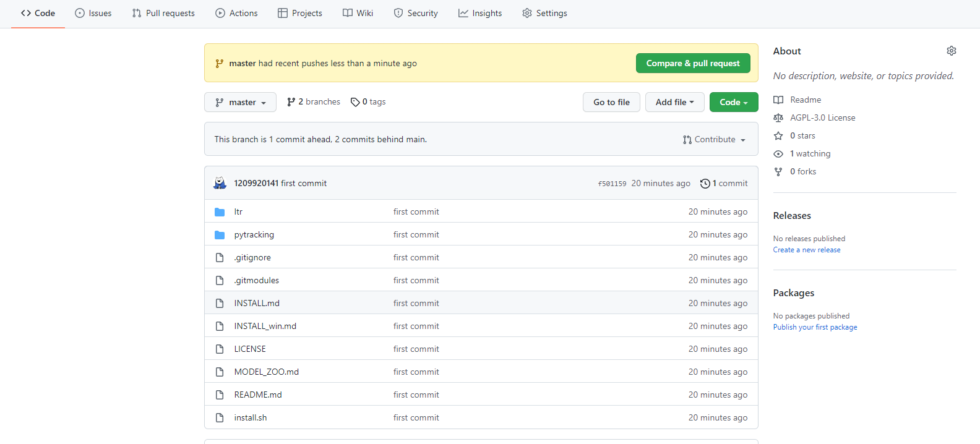Screen dimensions: 980x444
Task: Open the Security tab
Action: pyautogui.click(x=416, y=13)
